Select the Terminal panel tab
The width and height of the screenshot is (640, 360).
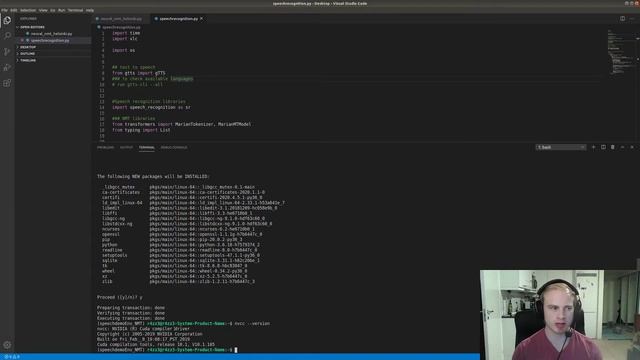click(147, 147)
